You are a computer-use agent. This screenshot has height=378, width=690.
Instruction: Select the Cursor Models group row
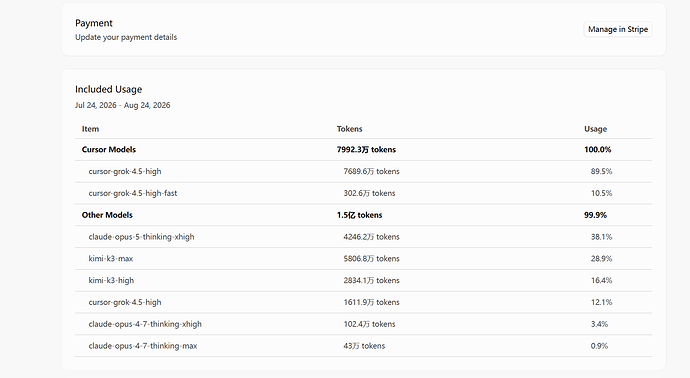(x=363, y=150)
